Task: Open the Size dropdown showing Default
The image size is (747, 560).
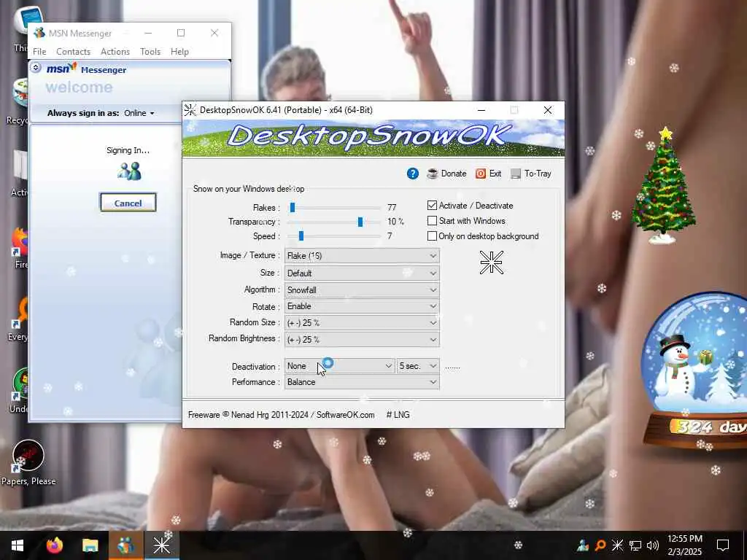Action: pos(362,273)
